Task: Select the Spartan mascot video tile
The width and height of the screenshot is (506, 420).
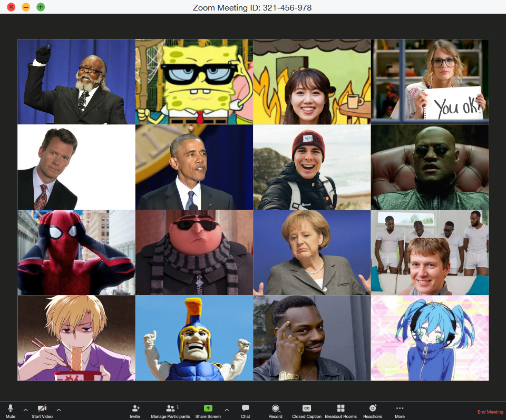Action: coord(194,338)
